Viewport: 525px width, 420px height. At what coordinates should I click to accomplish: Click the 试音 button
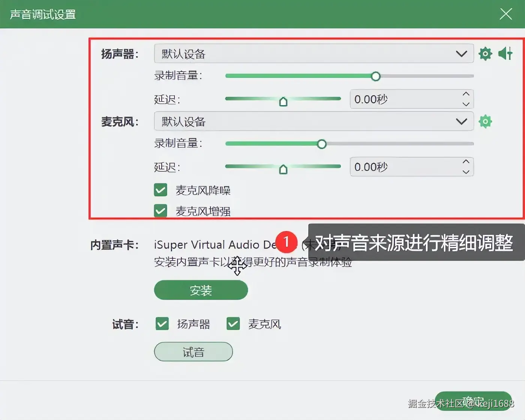[x=193, y=352]
